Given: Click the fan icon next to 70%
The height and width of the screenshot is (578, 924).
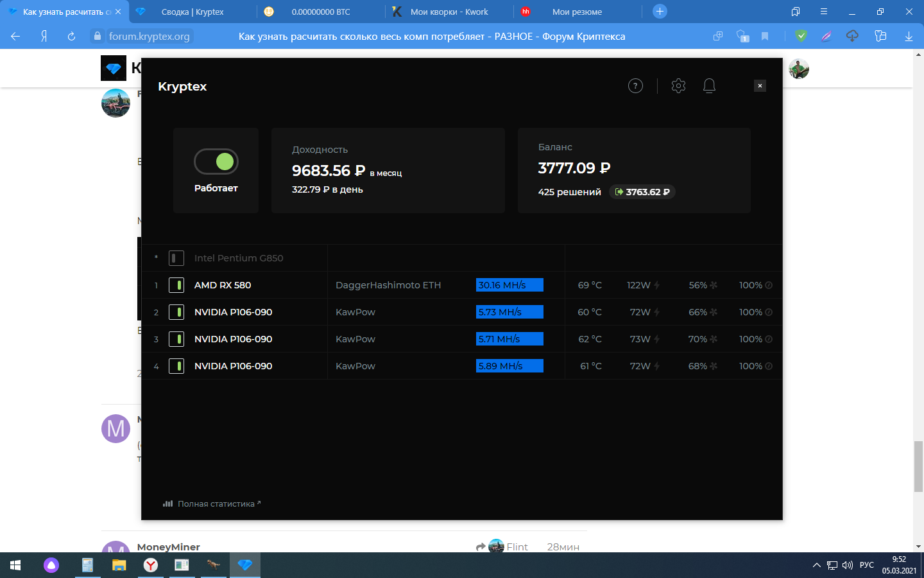Looking at the screenshot, I should pos(714,339).
